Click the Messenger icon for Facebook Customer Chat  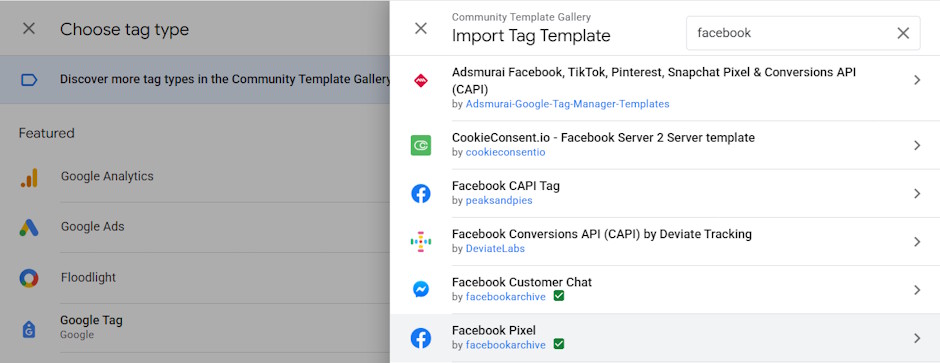click(421, 290)
